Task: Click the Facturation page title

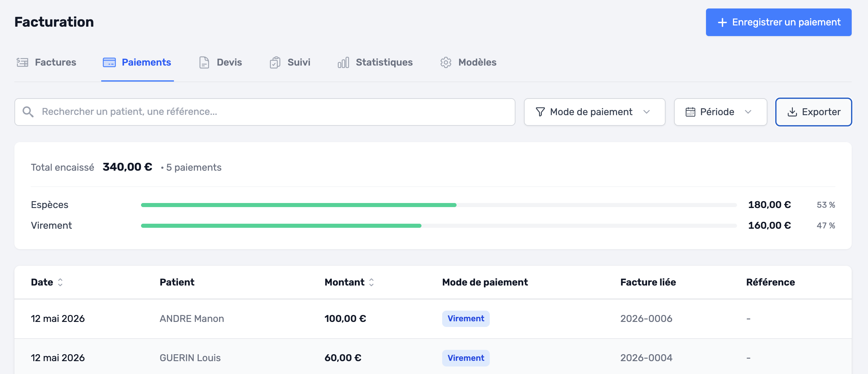Action: coord(54,22)
